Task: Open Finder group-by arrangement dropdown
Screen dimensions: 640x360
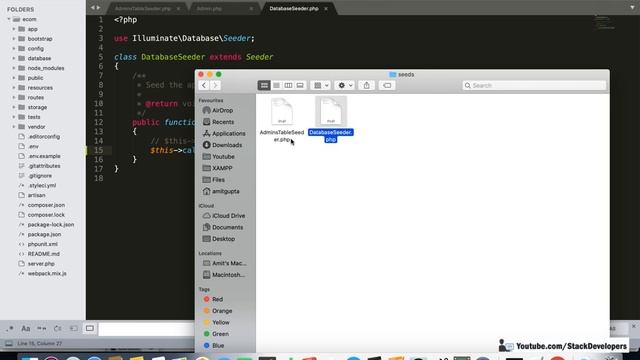Action: click(321, 85)
